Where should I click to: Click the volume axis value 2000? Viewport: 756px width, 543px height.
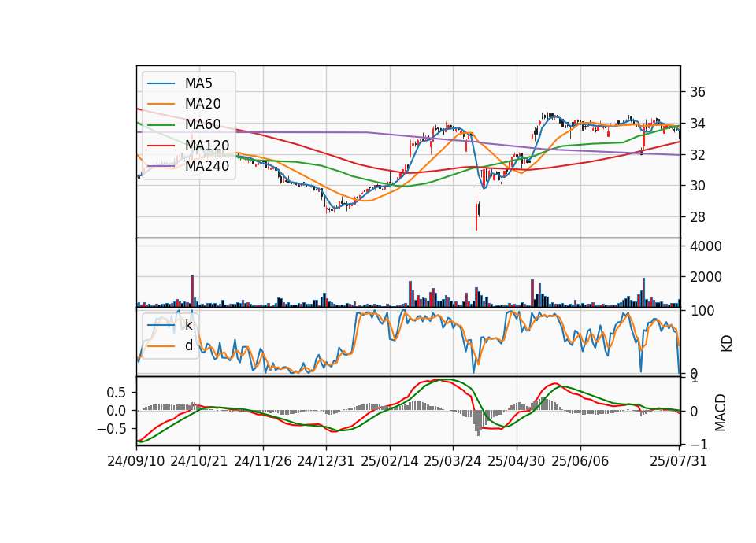(x=706, y=277)
